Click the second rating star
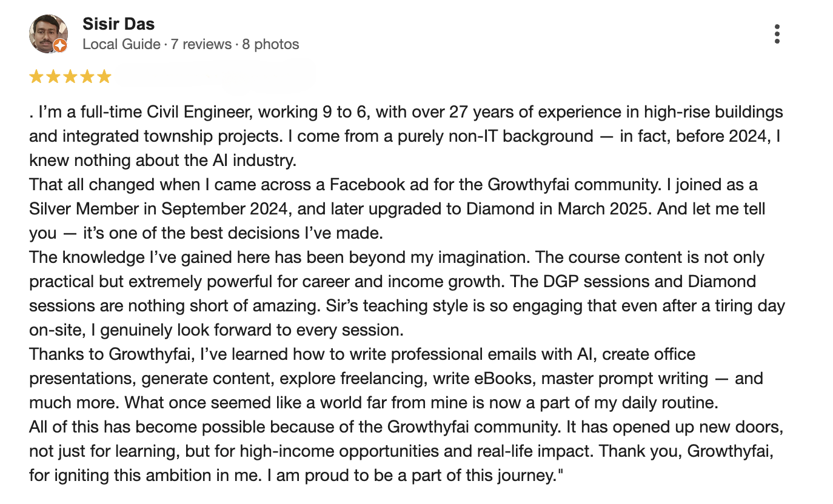This screenshot has width=833, height=504. point(53,76)
